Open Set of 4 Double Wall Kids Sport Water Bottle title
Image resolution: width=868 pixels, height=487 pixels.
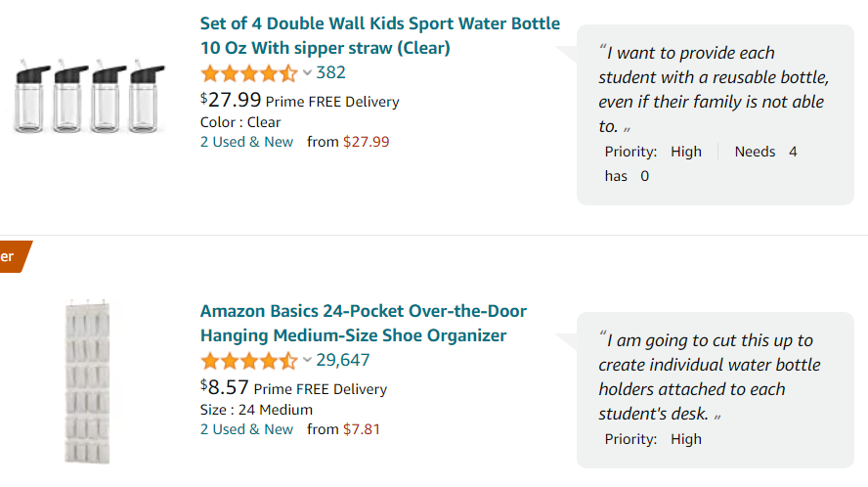[379, 35]
